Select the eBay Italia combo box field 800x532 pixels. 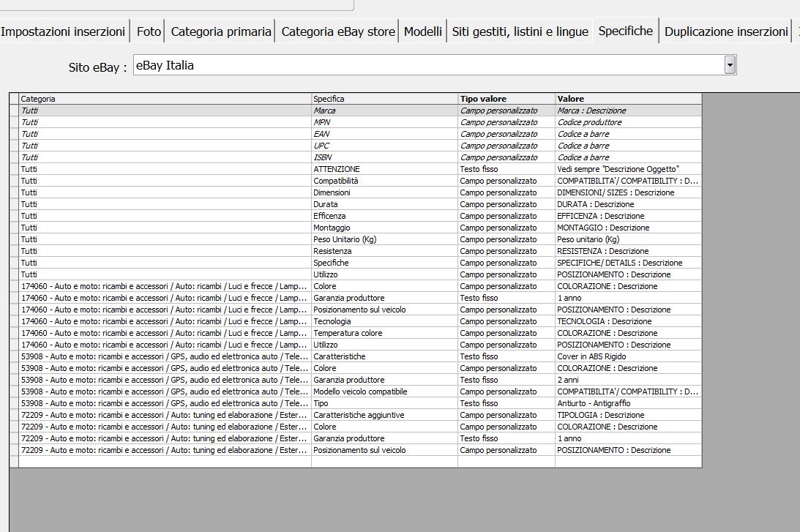click(x=435, y=65)
